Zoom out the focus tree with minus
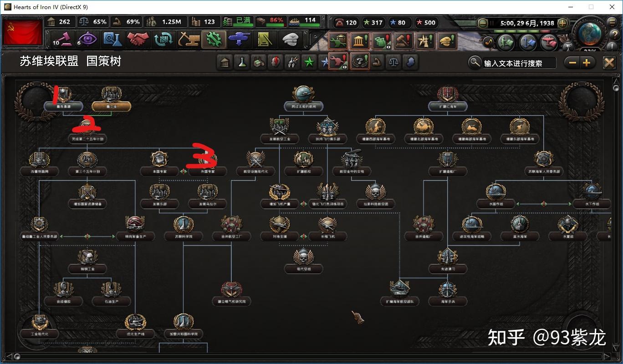Screen dimensions: 623x364 pyautogui.click(x=573, y=63)
